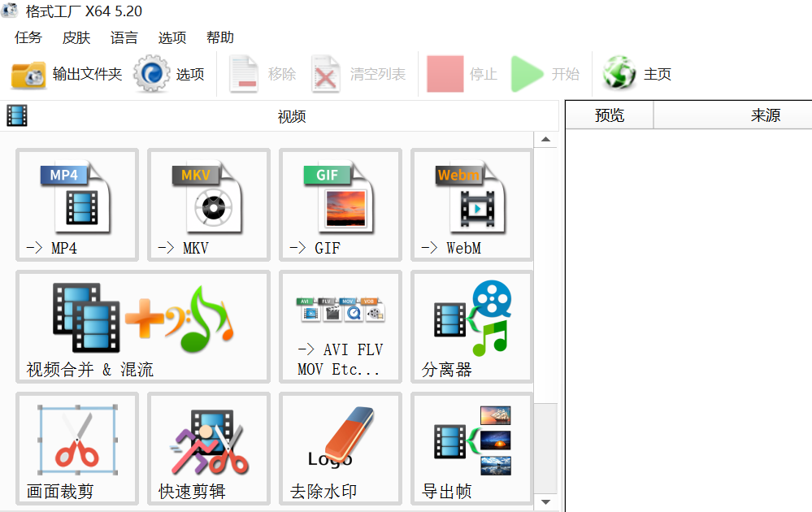Open the GIF conversion tile
Screen dimensions: 812x512
[x=341, y=205]
